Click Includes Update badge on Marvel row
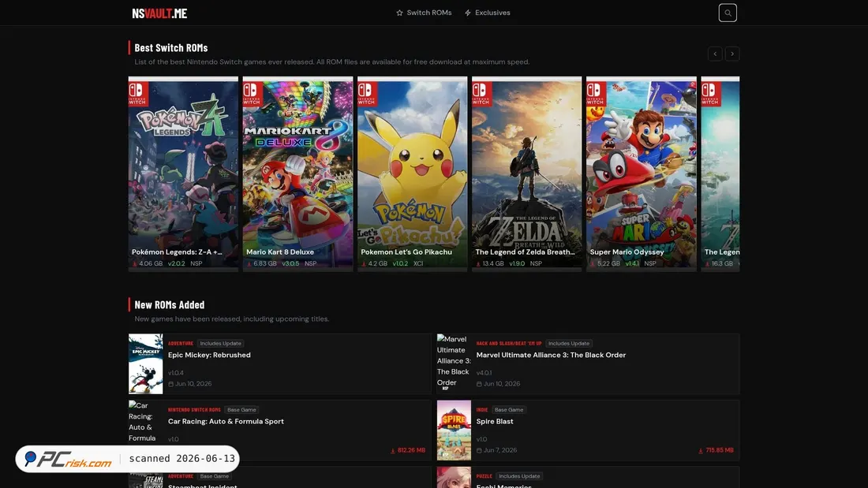 [568, 344]
